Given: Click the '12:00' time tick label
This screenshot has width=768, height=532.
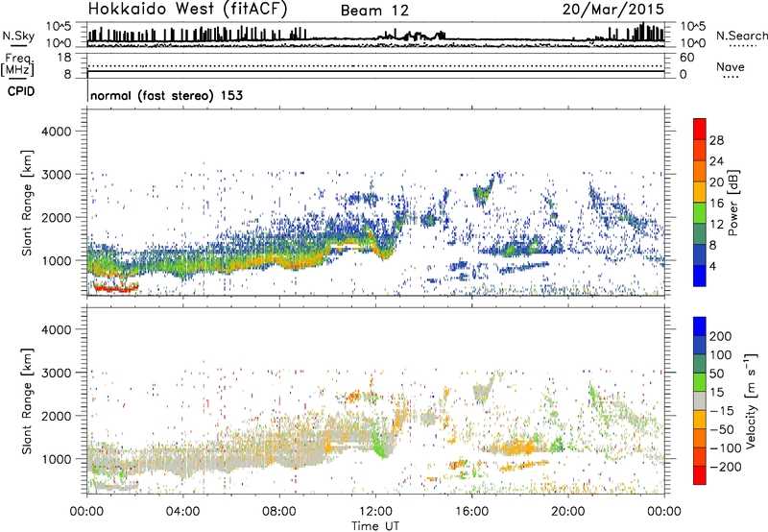Looking at the screenshot, I should 375,512.
